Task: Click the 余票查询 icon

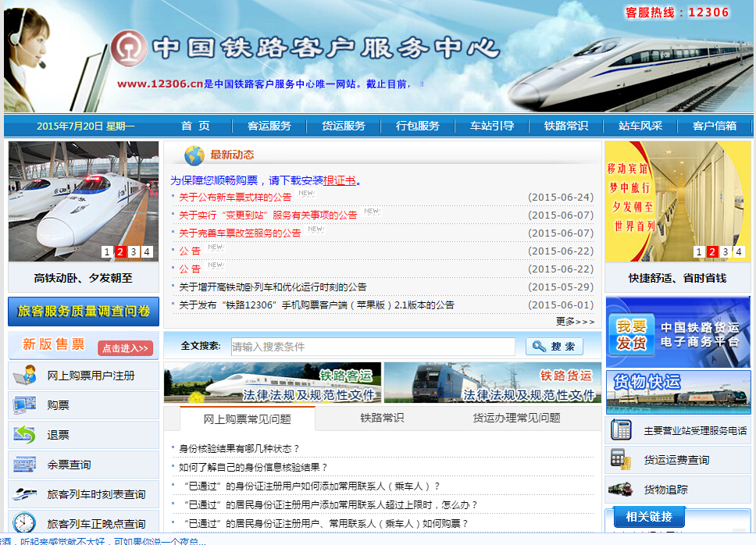Action: pos(25,465)
